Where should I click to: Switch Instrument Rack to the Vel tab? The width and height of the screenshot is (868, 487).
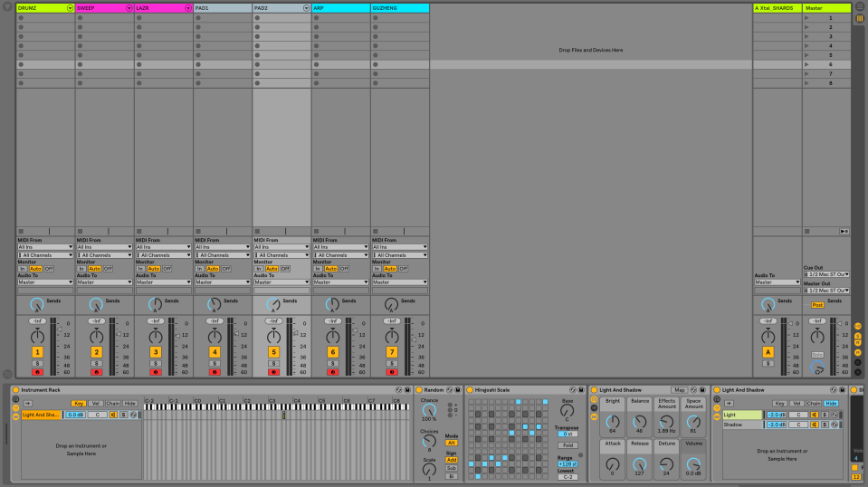(x=95, y=403)
